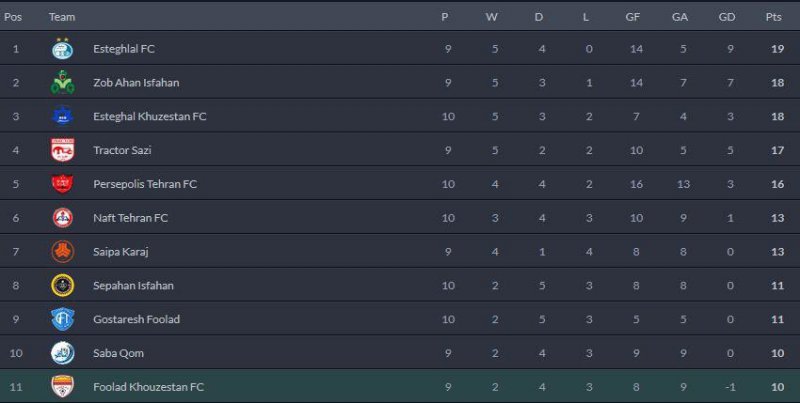This screenshot has height=403, width=800.
Task: Click the Esteghlal FC club logo
Action: [x=62, y=49]
